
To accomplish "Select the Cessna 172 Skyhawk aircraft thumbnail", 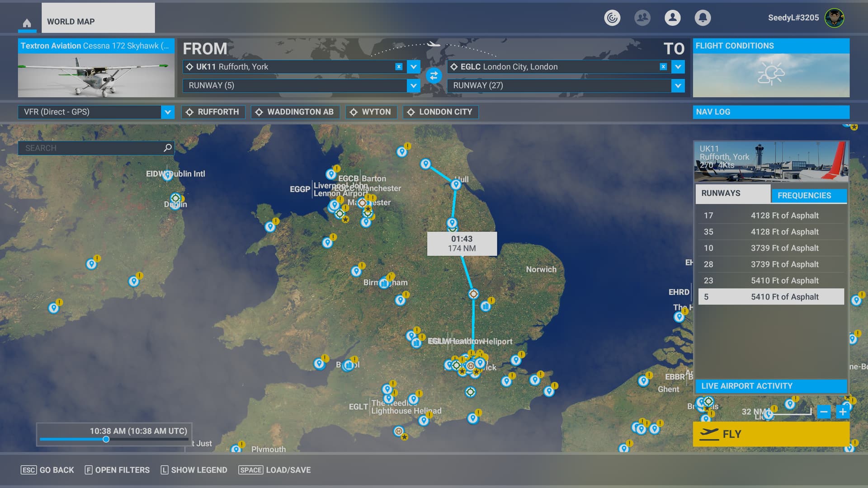I will tap(96, 75).
